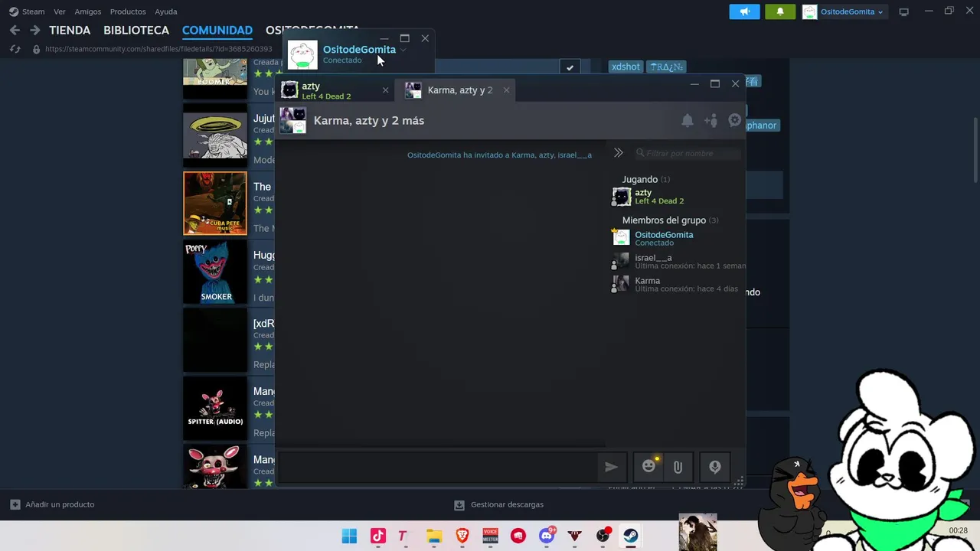Image resolution: width=980 pixels, height=551 pixels.
Task: Select OsitodeGomita in group members
Action: 677,238
